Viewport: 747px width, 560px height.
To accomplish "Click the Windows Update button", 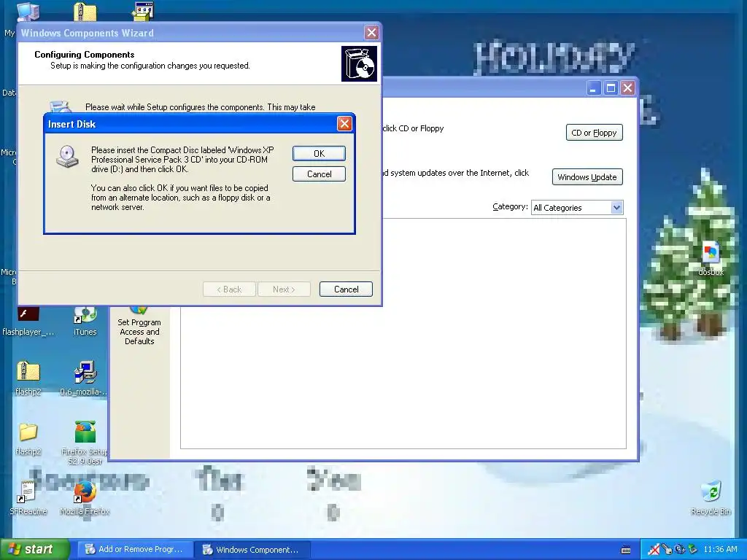I will (x=587, y=176).
